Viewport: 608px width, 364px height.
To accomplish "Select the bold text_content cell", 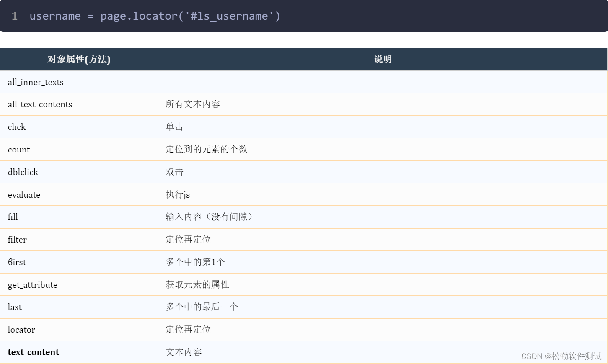I will [79, 352].
